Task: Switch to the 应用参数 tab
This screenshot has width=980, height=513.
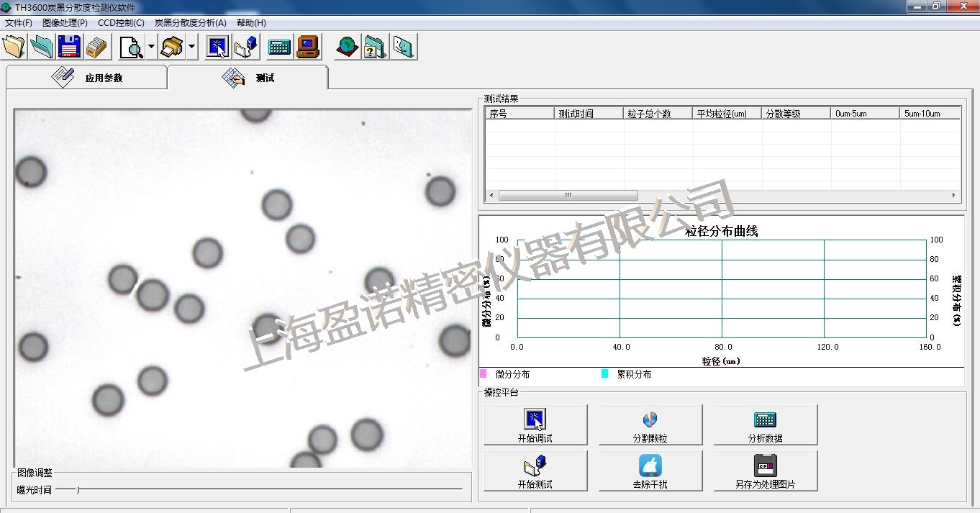Action: pyautogui.click(x=87, y=78)
